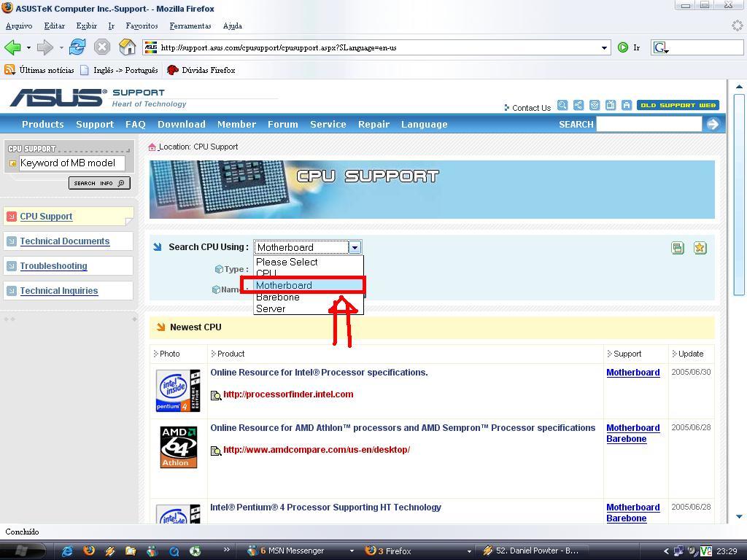Image resolution: width=747 pixels, height=560 pixels.
Task: Click the icon beside processorfinder.intel.com
Action: coord(216,395)
